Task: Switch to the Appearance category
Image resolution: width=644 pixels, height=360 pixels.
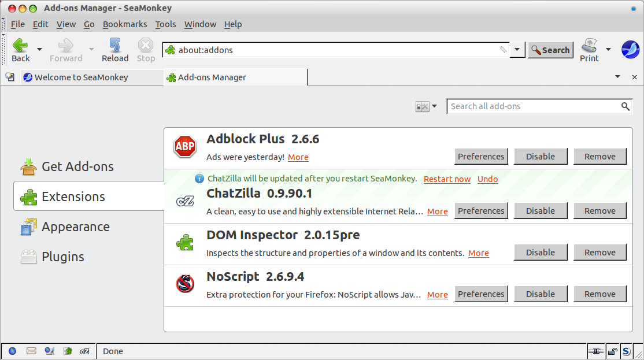Action: click(x=88, y=227)
